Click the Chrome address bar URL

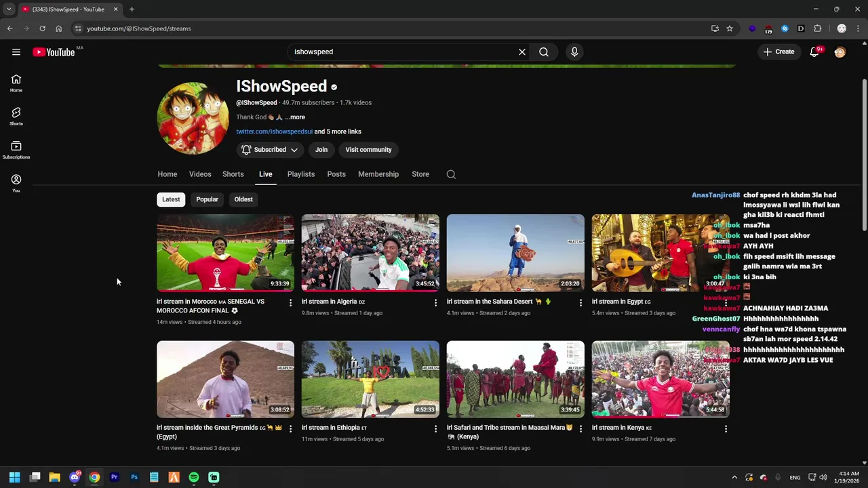click(x=139, y=28)
